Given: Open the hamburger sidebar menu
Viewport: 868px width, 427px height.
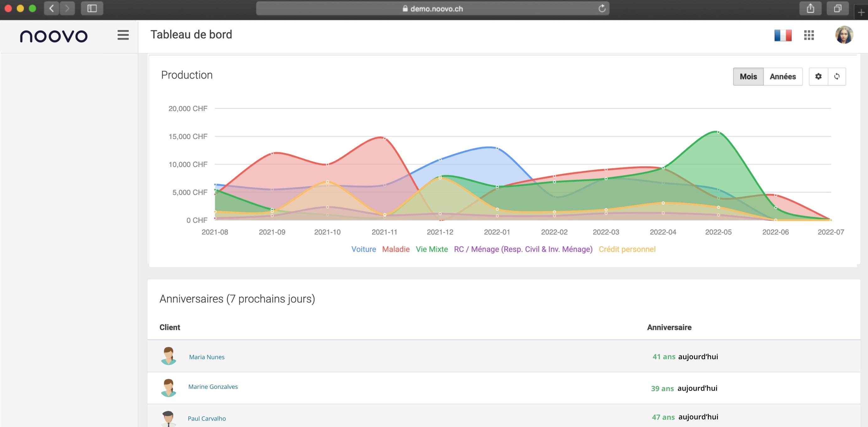Looking at the screenshot, I should point(123,35).
